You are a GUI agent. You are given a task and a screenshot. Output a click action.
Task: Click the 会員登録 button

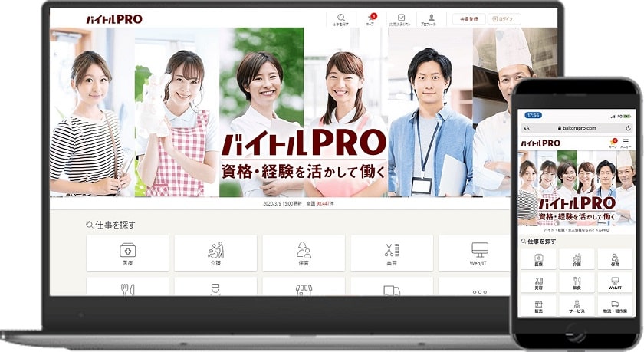click(468, 19)
